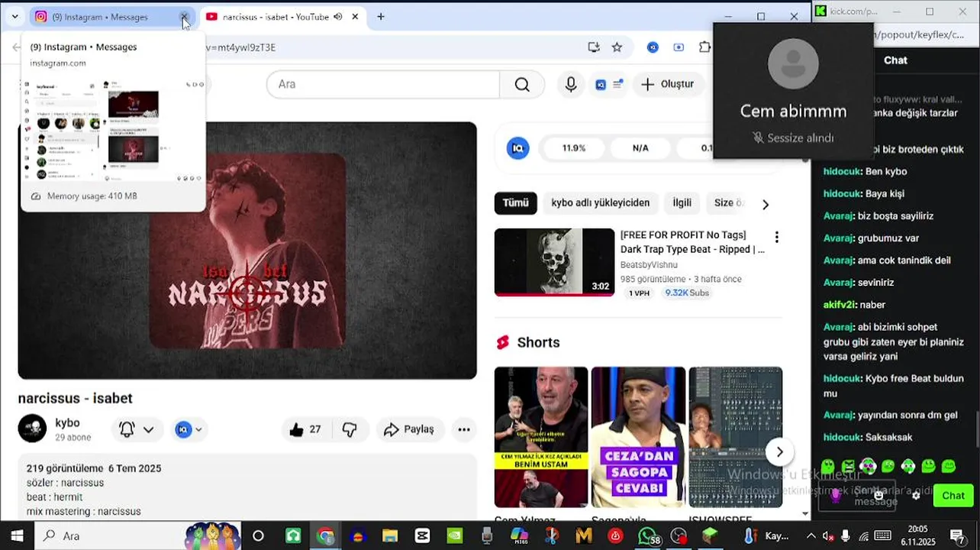Open Google Chrome from the taskbar
The image size is (980, 550).
(x=326, y=536)
